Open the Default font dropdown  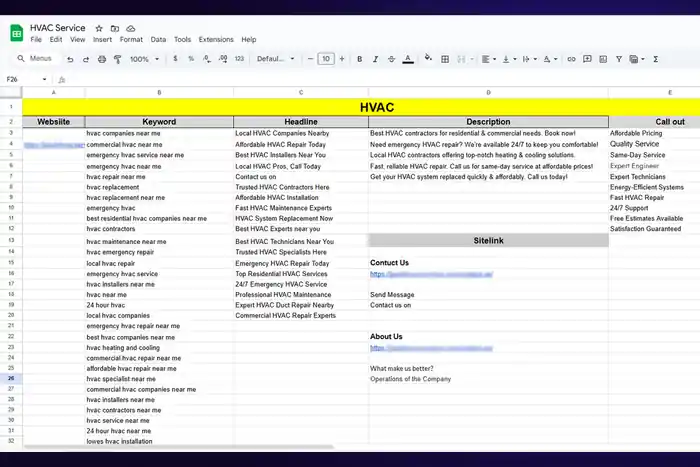tap(275, 59)
